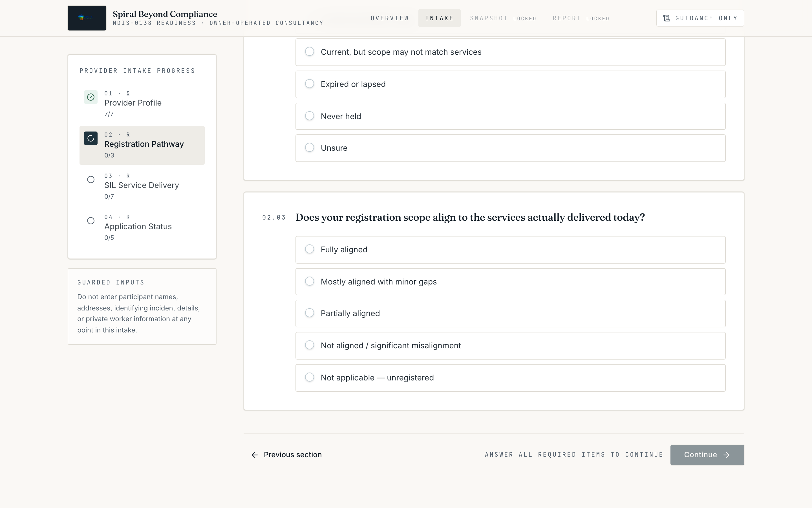
Task: Open Application Status step in sidebar
Action: [x=142, y=228]
